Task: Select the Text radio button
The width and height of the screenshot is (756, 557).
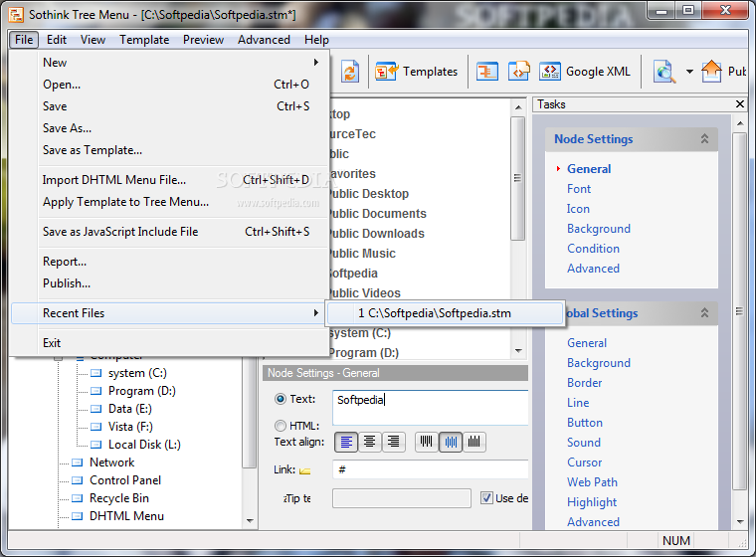Action: (x=281, y=399)
